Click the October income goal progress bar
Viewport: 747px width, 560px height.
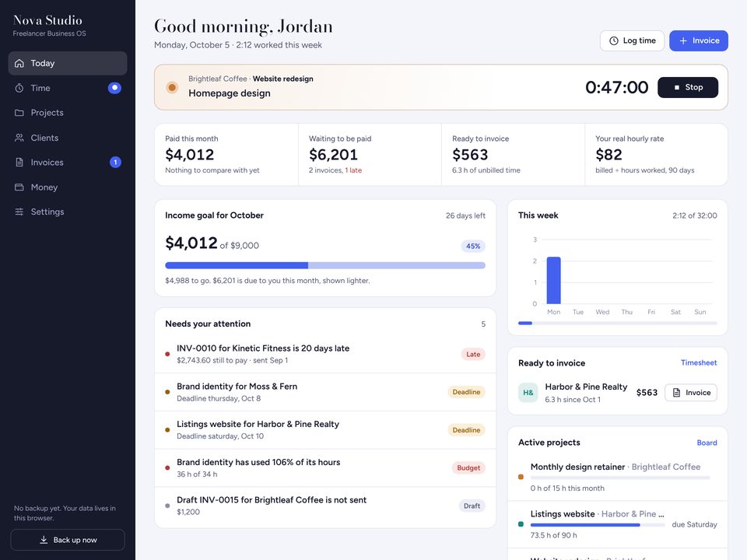[325, 265]
